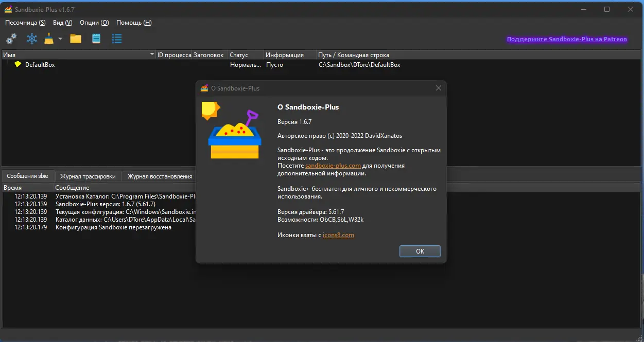Sort by the Статус column header
This screenshot has height=342, width=644.
pyautogui.click(x=246, y=55)
